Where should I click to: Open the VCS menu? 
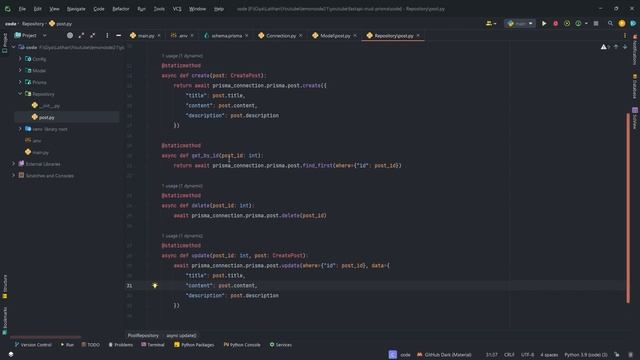(177, 9)
